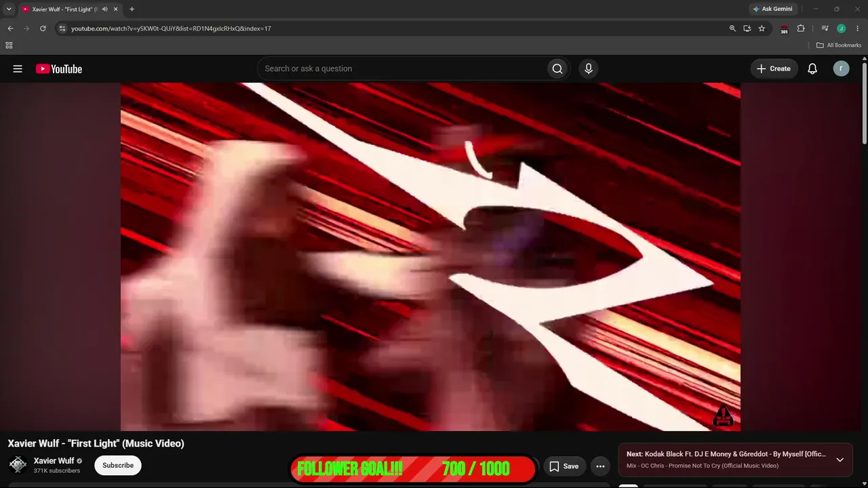868x488 pixels.
Task: Click the Create button
Action: 774,68
